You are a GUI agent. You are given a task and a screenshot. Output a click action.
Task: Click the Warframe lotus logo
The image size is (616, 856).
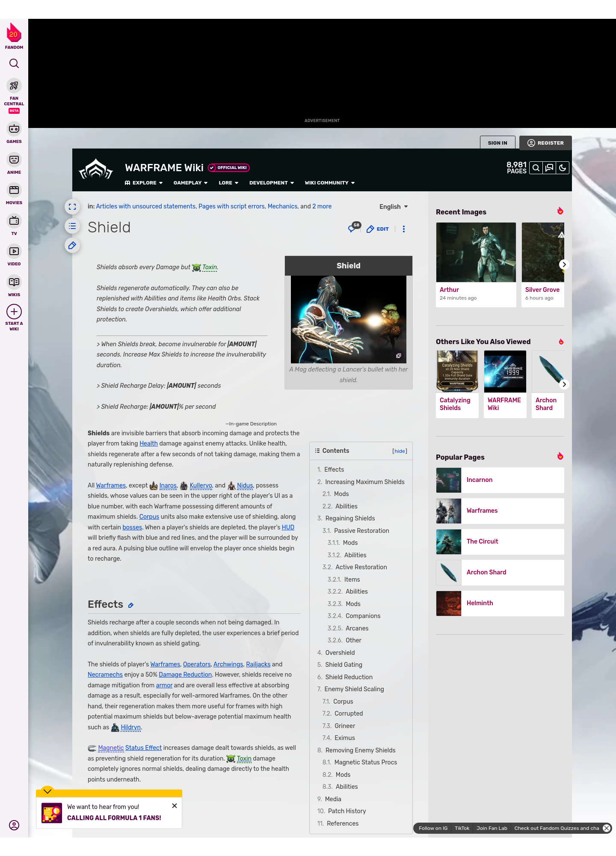pyautogui.click(x=96, y=169)
